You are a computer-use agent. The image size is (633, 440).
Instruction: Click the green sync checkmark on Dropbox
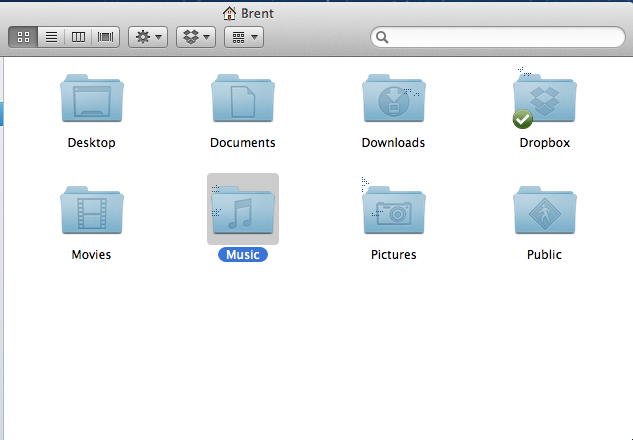pos(522,119)
